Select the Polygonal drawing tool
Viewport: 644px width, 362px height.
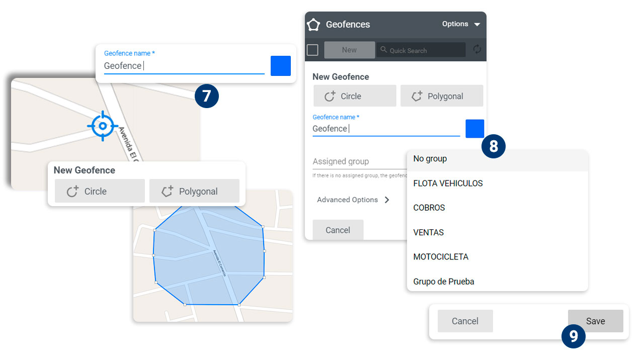442,96
